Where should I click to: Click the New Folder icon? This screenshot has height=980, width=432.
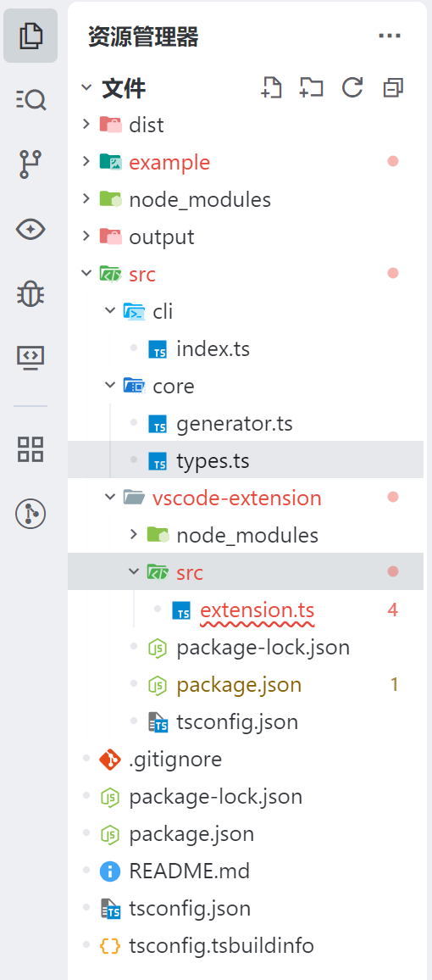[x=311, y=88]
